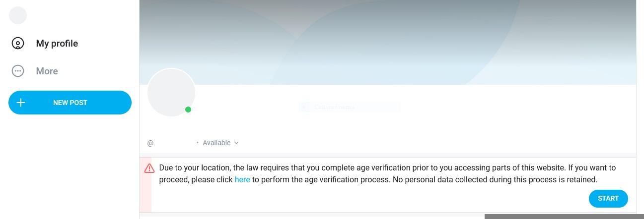Click the More ellipsis circle icon

pos(18,71)
